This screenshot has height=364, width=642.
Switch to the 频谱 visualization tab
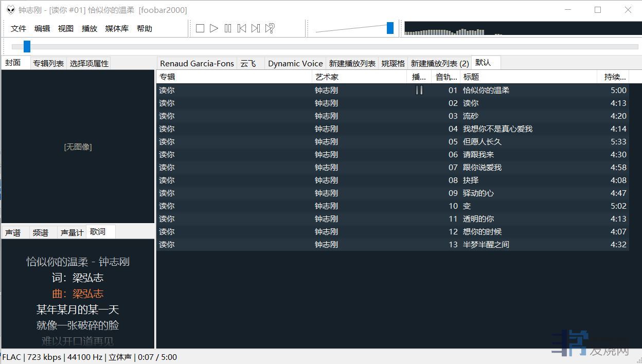click(41, 232)
